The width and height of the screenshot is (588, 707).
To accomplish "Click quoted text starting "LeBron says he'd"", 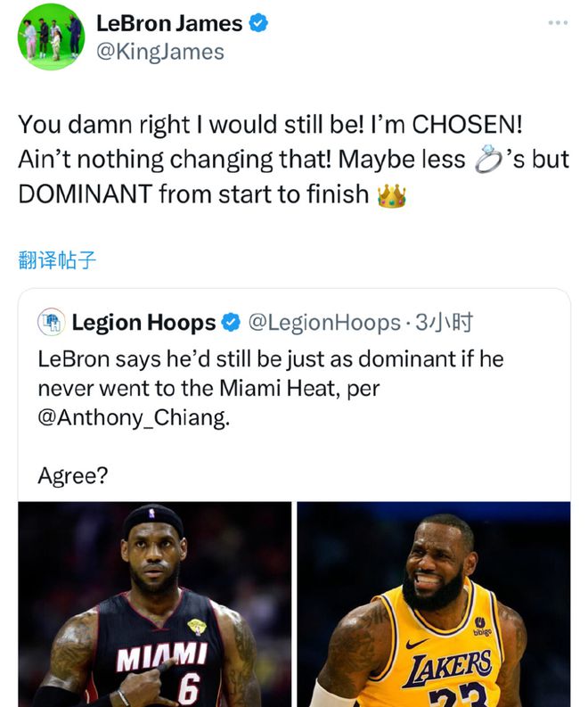I will pos(270,359).
